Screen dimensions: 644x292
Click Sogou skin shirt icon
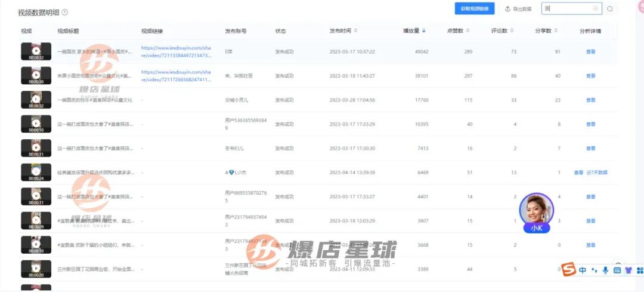point(628,270)
